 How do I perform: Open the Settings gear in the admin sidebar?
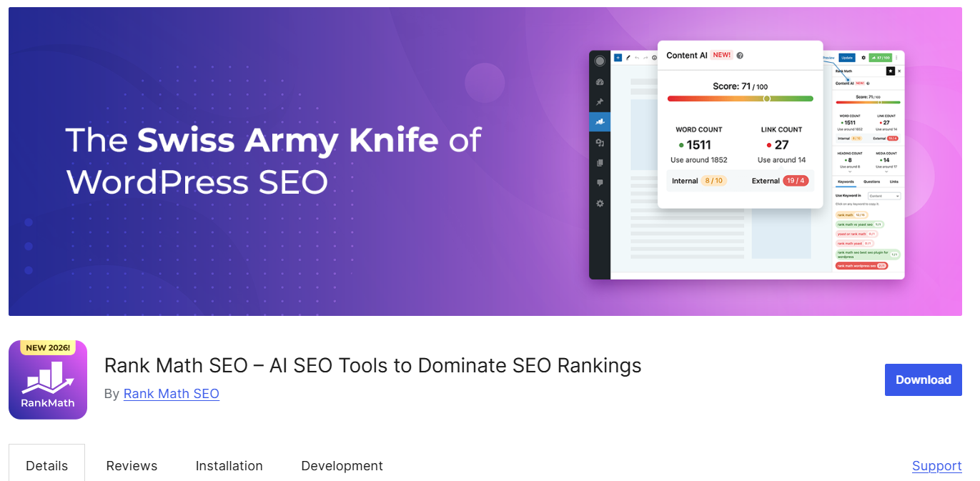(x=600, y=204)
